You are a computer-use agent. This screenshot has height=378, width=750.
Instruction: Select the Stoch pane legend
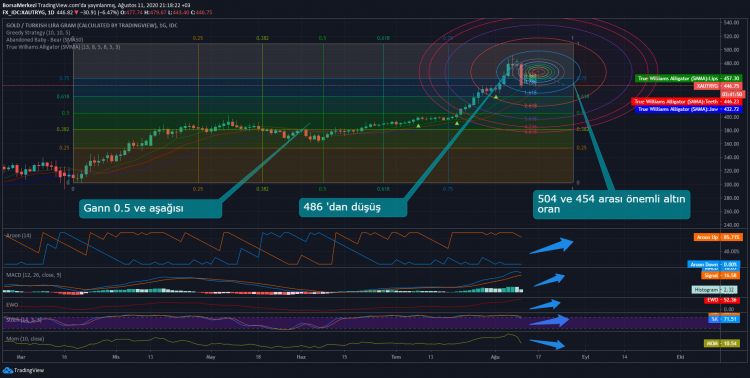coord(23,319)
